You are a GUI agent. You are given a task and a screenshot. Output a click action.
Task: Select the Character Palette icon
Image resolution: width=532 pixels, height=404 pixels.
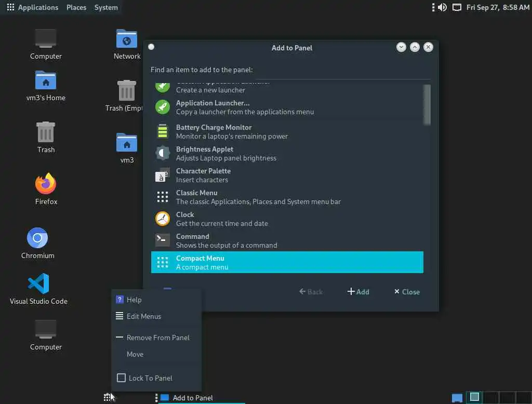tap(163, 175)
